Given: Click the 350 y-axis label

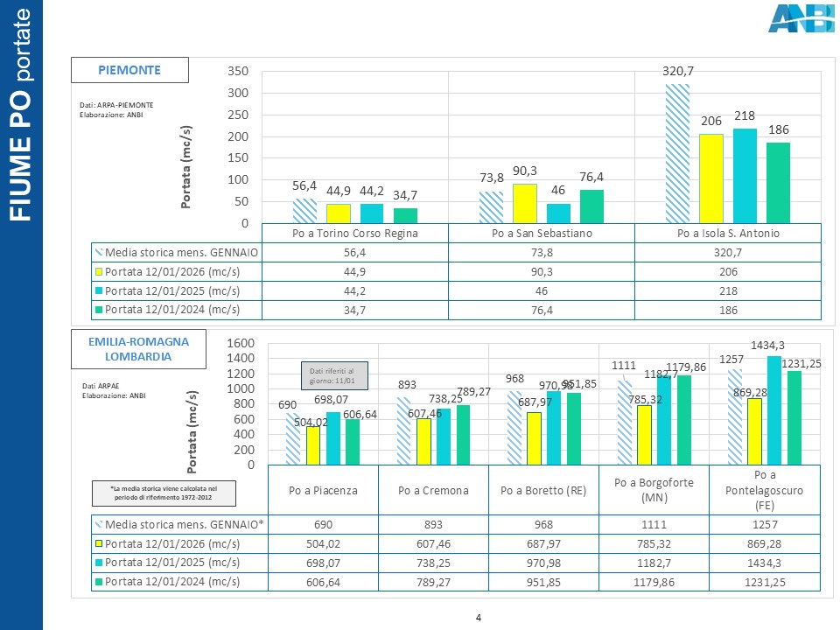Looking at the screenshot, I should pyautogui.click(x=238, y=71).
